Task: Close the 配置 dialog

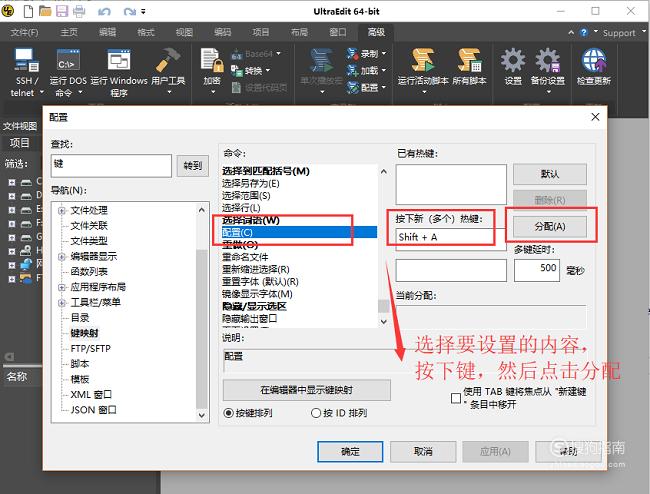Action: [595, 117]
